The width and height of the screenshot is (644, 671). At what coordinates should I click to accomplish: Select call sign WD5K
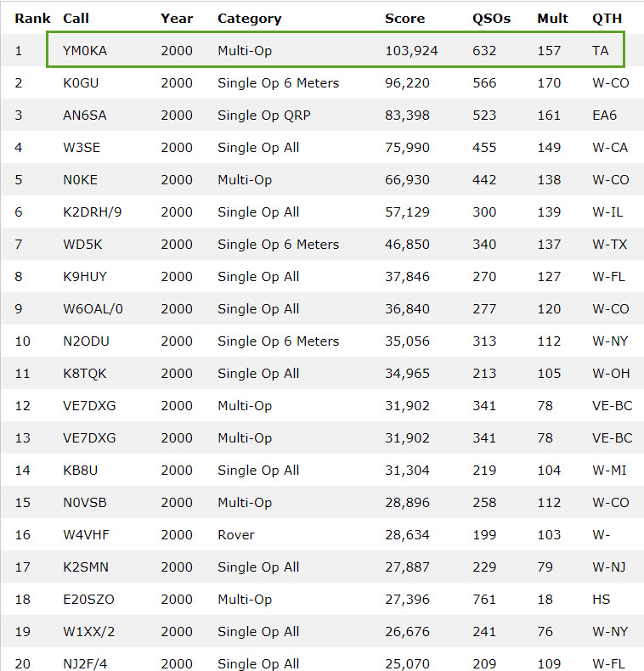point(82,245)
